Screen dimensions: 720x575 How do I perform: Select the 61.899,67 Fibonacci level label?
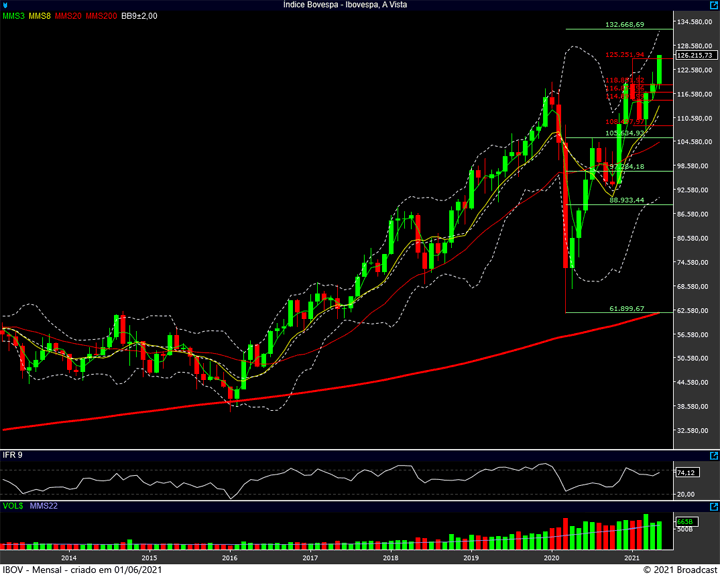[x=625, y=309]
